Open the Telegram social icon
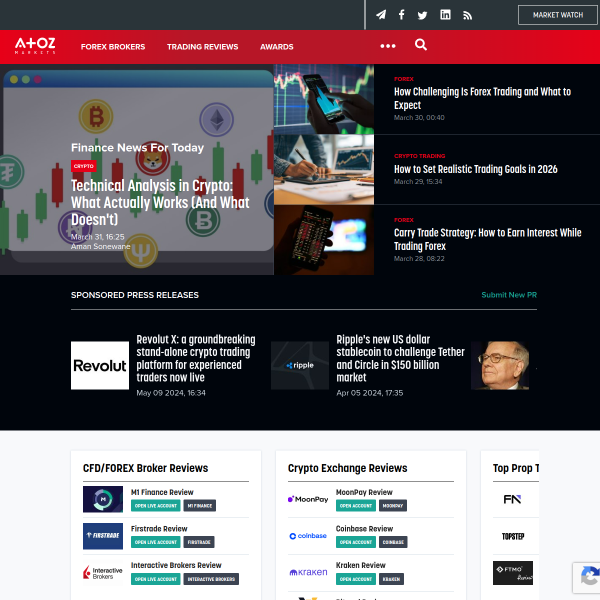This screenshot has width=600, height=600. (x=381, y=15)
